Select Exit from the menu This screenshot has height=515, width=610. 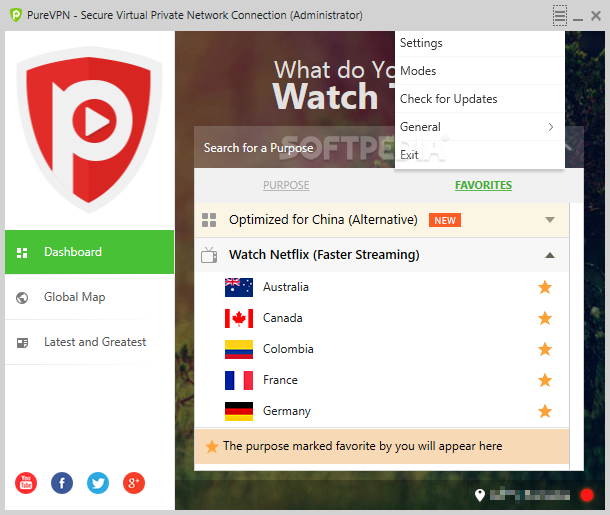click(480, 155)
